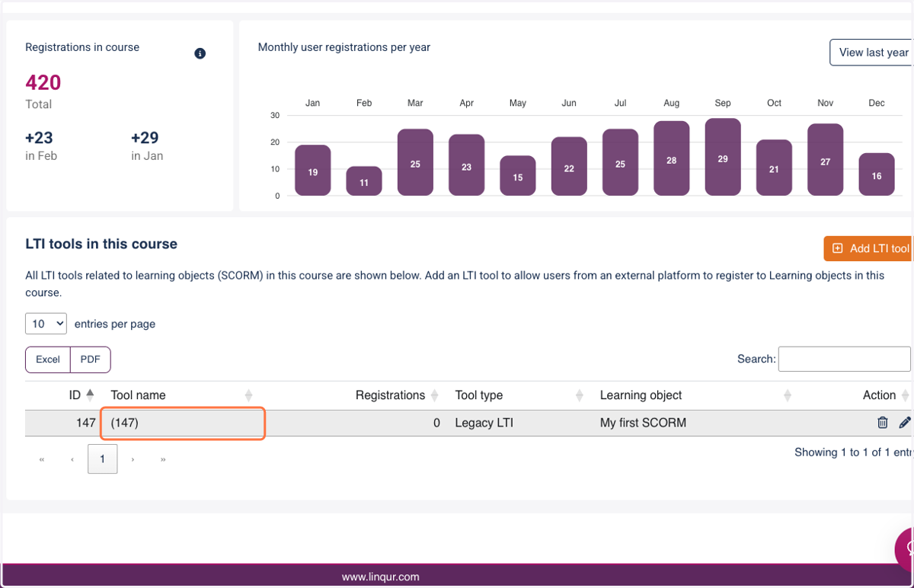This screenshot has height=588, width=914.
Task: Click the Monthly user registrations per year title
Action: point(344,47)
